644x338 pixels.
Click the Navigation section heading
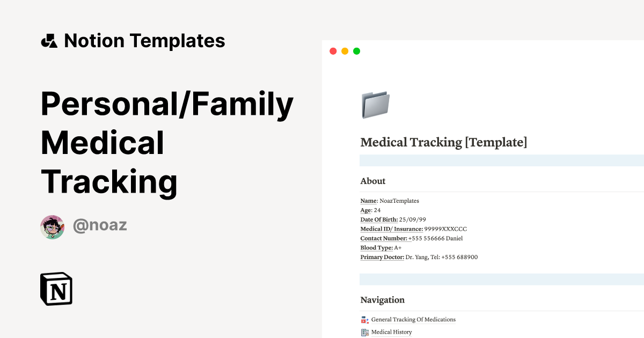[382, 300]
